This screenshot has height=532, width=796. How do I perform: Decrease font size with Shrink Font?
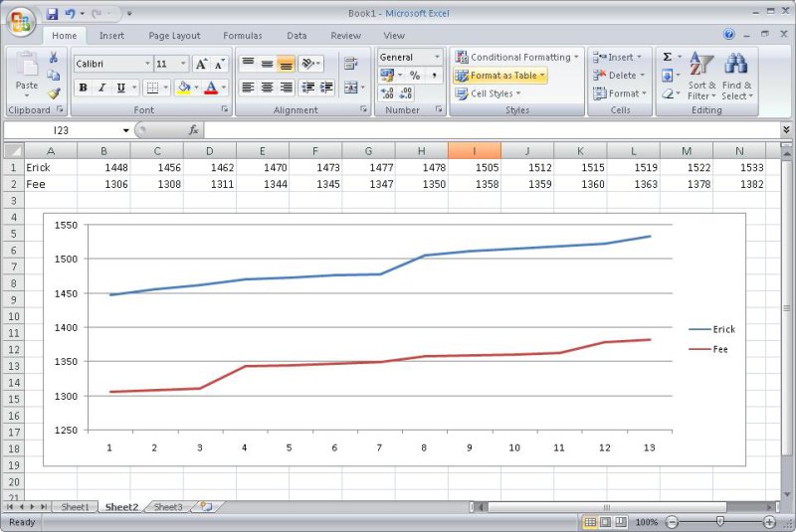(x=219, y=64)
